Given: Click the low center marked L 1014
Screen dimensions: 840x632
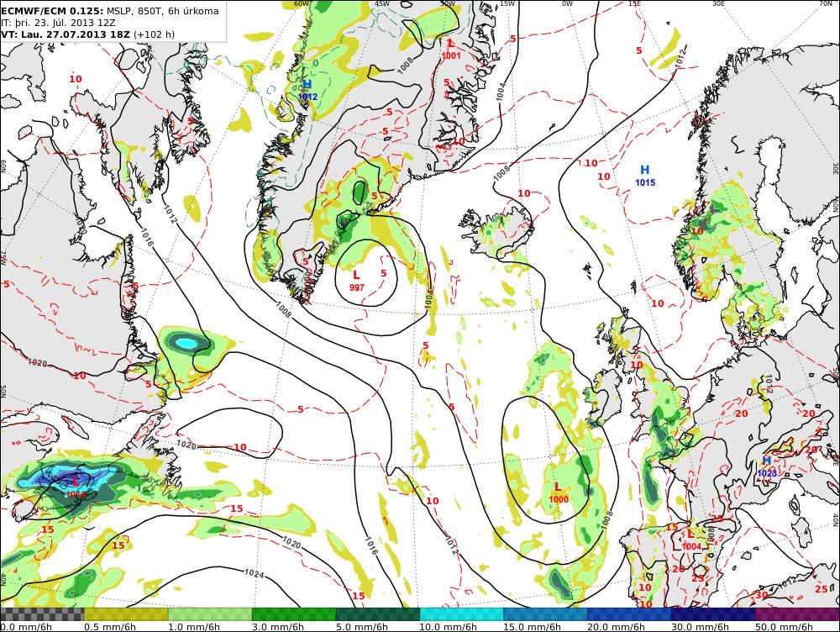Looking at the screenshot, I should tap(76, 487).
